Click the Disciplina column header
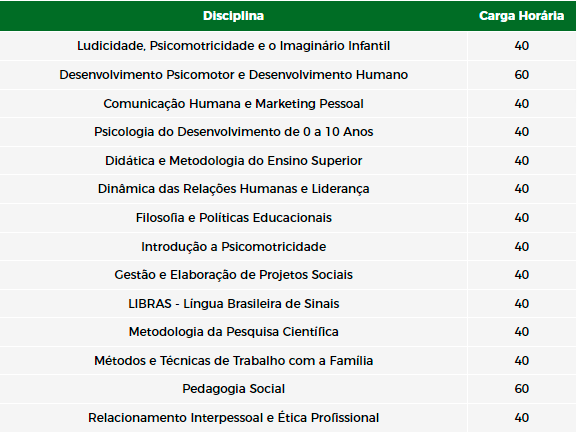The height and width of the screenshot is (433, 577). pyautogui.click(x=233, y=16)
